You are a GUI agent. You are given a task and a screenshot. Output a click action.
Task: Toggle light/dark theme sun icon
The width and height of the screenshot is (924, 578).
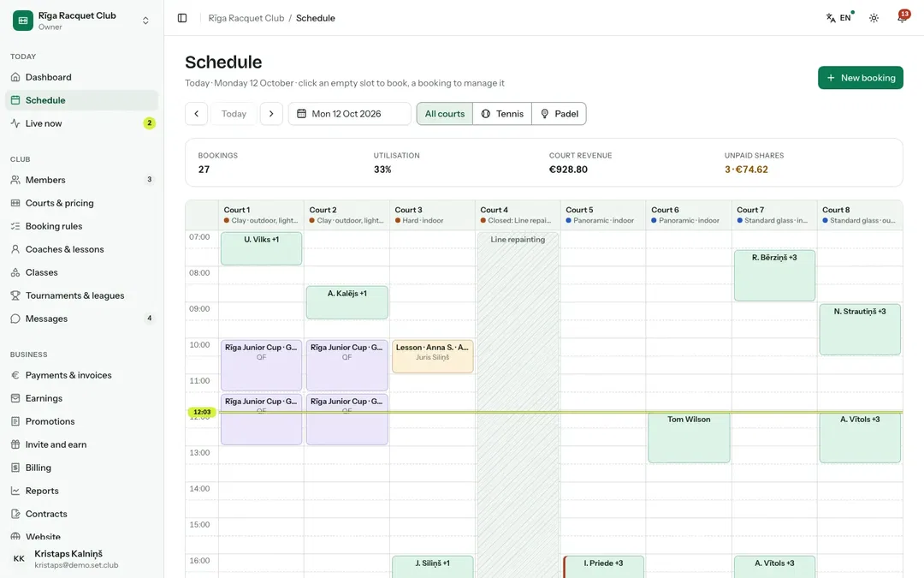pos(874,18)
